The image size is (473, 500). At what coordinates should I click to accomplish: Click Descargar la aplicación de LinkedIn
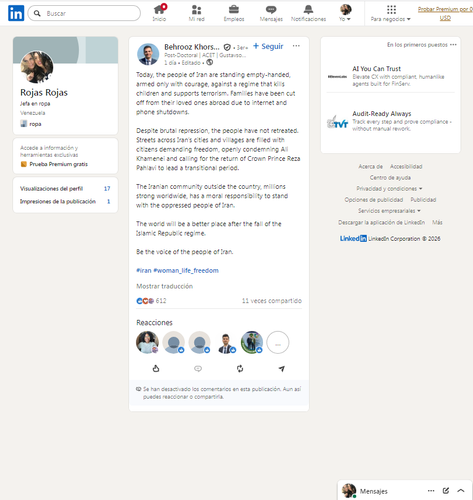(382, 222)
